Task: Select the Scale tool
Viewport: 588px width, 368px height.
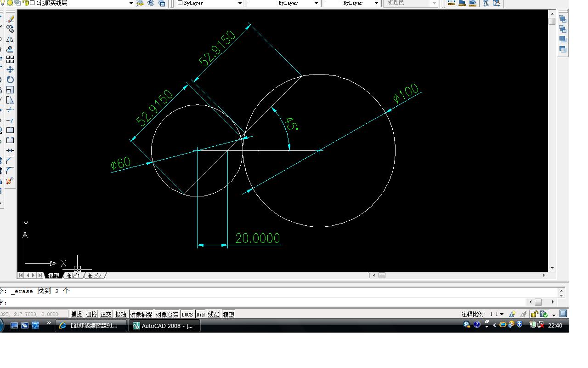Action: click(x=10, y=90)
